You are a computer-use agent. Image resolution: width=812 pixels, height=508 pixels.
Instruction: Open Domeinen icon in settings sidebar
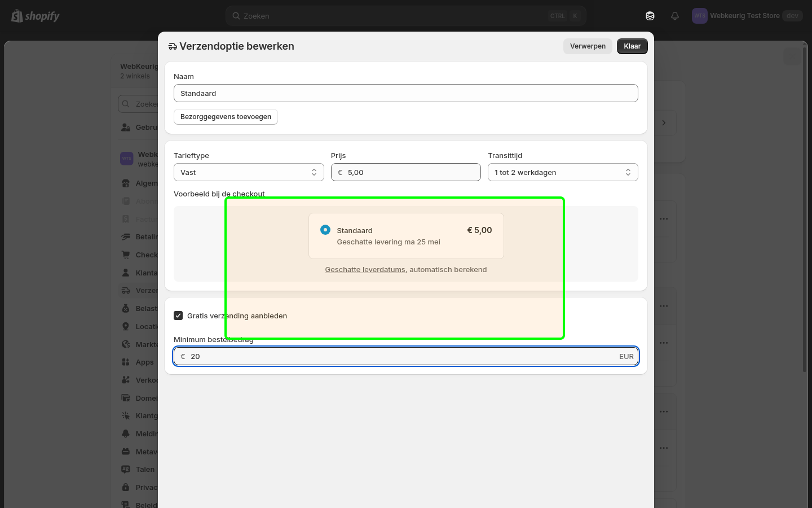pyautogui.click(x=126, y=398)
